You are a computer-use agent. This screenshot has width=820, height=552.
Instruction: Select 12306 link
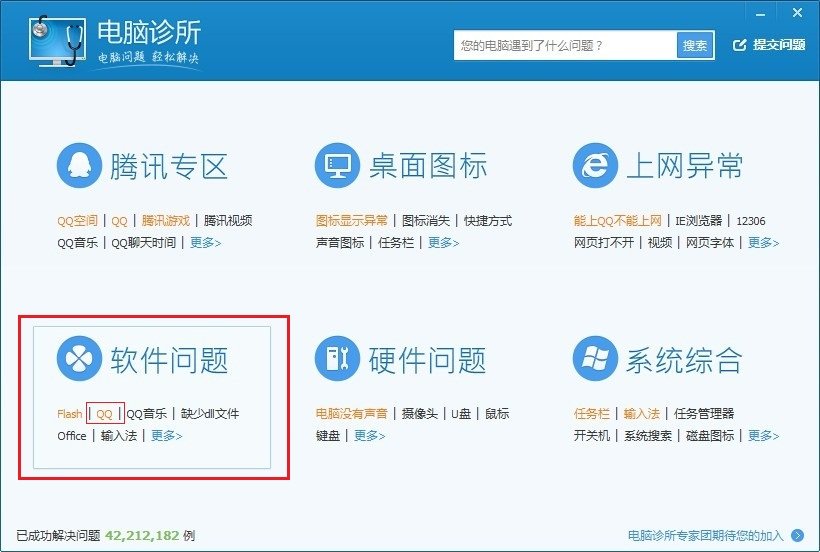750,221
